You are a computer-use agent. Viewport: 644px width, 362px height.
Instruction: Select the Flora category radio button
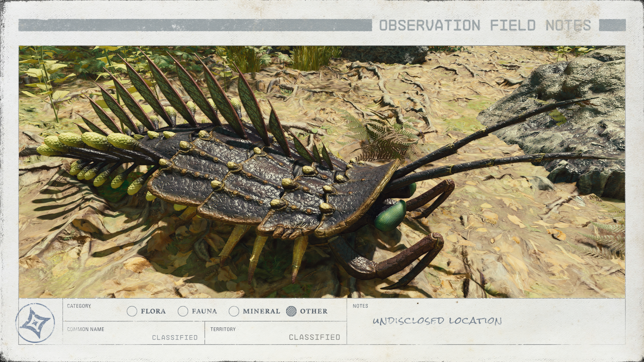point(132,311)
